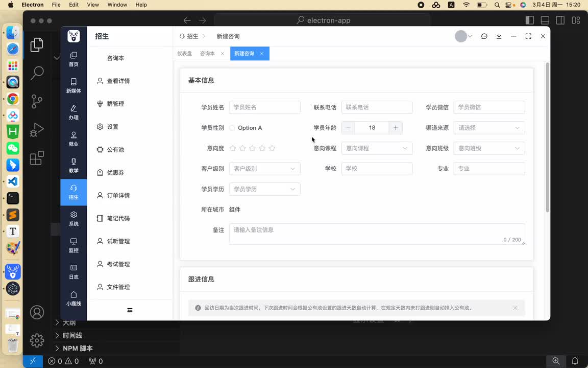Image resolution: width=588 pixels, height=368 pixels.
Task: Toggle VS Code primary sidebar layout icon
Action: 529,20
